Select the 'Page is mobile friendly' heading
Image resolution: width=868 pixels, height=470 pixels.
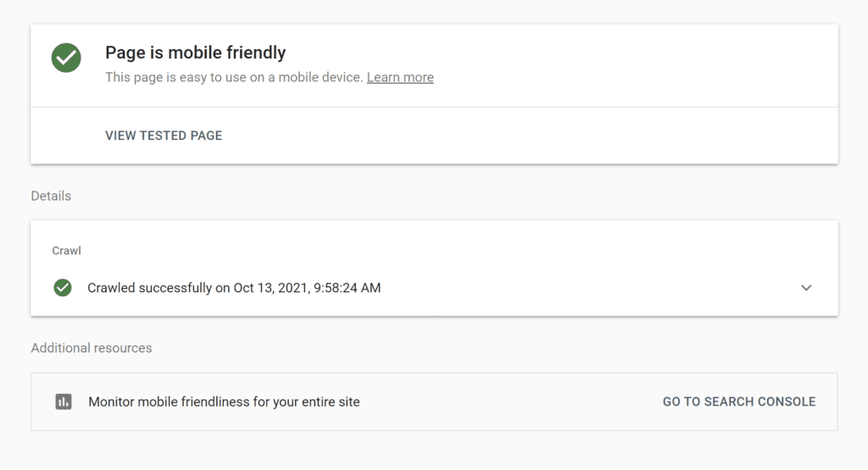(196, 53)
